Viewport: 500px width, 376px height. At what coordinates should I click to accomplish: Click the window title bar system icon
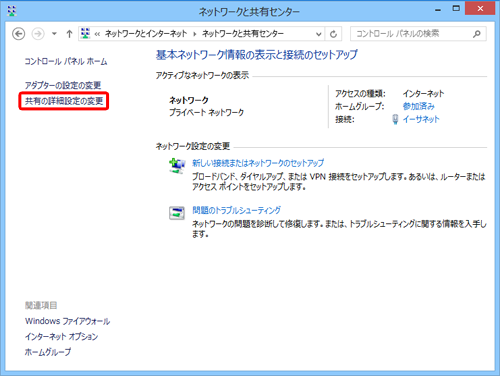12,11
